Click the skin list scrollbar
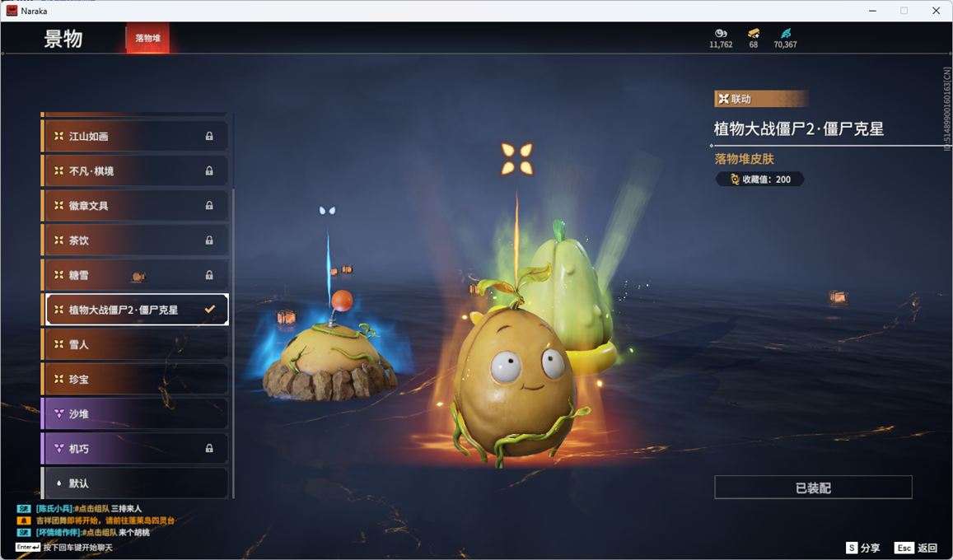Screen dimensions: 953x560 click(x=233, y=343)
